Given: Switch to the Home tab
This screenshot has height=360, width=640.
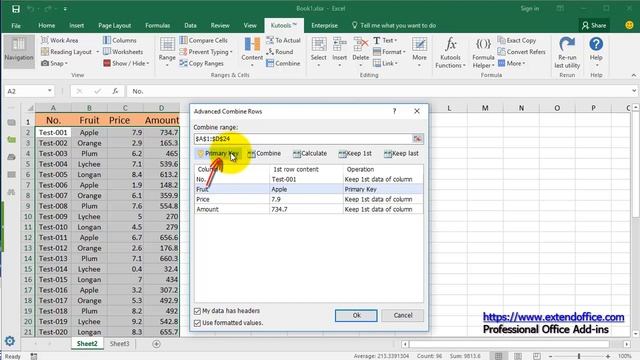Looking at the screenshot, I should pos(47,25).
